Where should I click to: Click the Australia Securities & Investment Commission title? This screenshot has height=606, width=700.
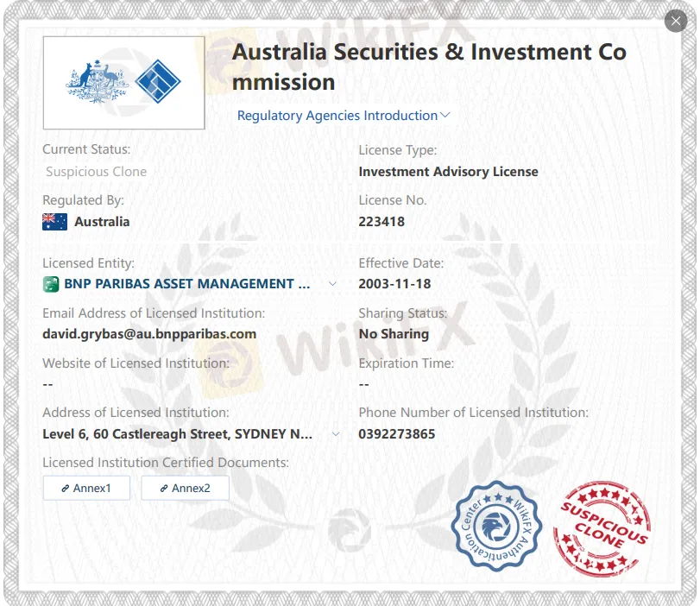click(x=429, y=67)
